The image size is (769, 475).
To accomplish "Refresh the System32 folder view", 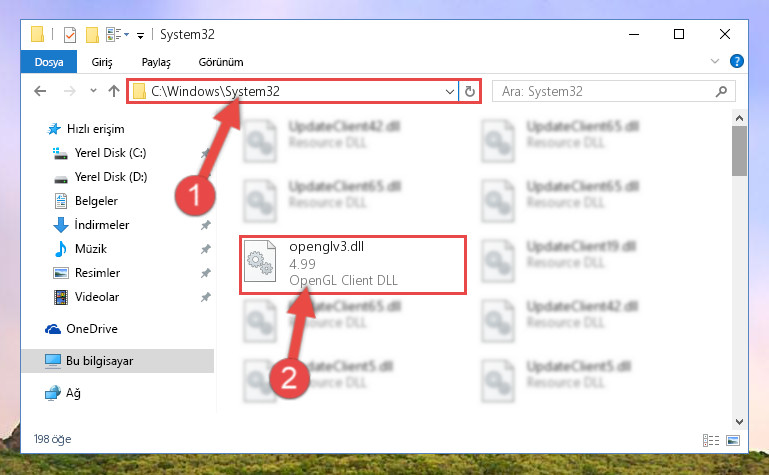I will pyautogui.click(x=470, y=91).
